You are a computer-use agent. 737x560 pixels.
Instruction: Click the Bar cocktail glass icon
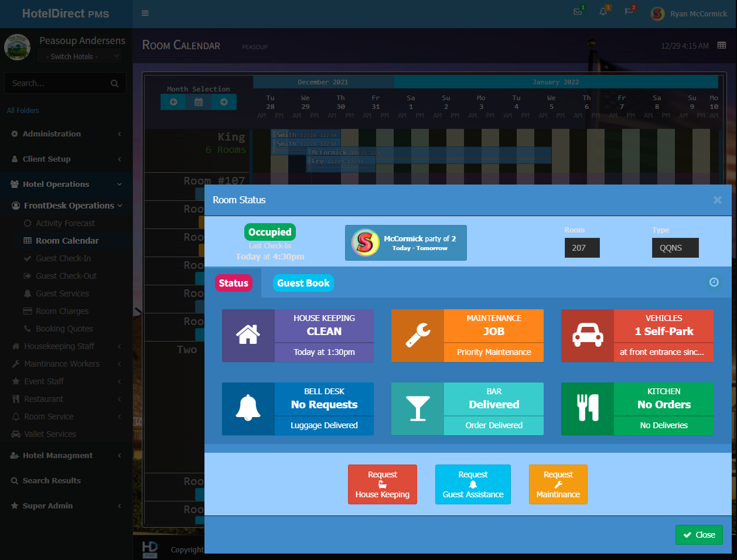418,409
